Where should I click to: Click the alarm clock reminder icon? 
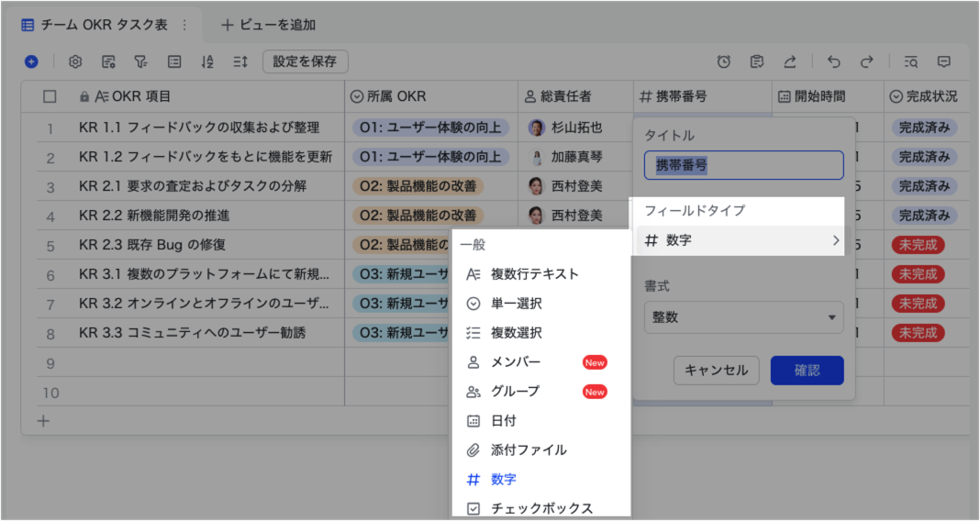(x=724, y=61)
